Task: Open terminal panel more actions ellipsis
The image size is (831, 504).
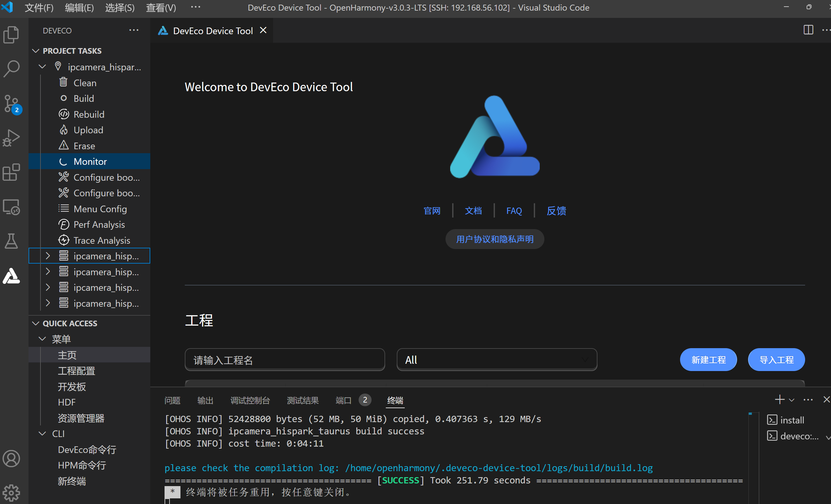Action: pyautogui.click(x=808, y=400)
